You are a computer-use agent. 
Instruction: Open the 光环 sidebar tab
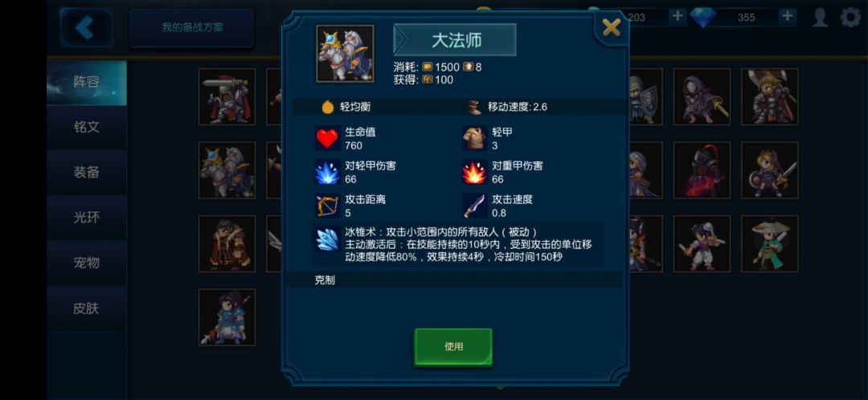pos(87,218)
